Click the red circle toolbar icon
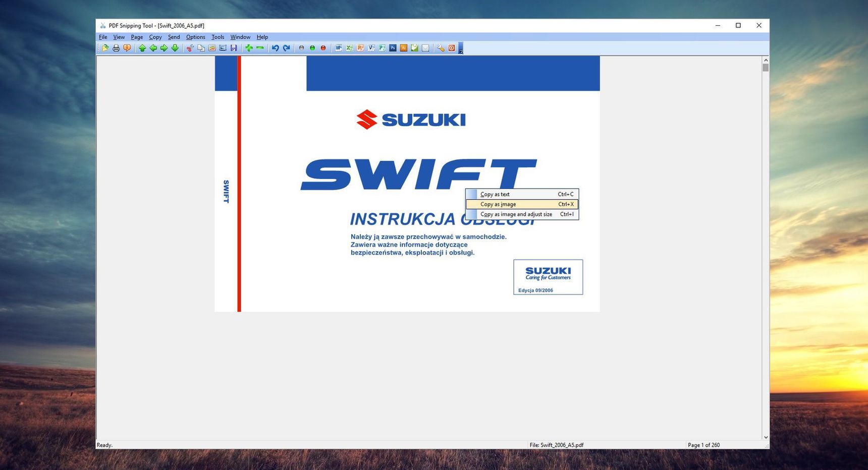Image resolution: width=868 pixels, height=470 pixels. click(323, 48)
